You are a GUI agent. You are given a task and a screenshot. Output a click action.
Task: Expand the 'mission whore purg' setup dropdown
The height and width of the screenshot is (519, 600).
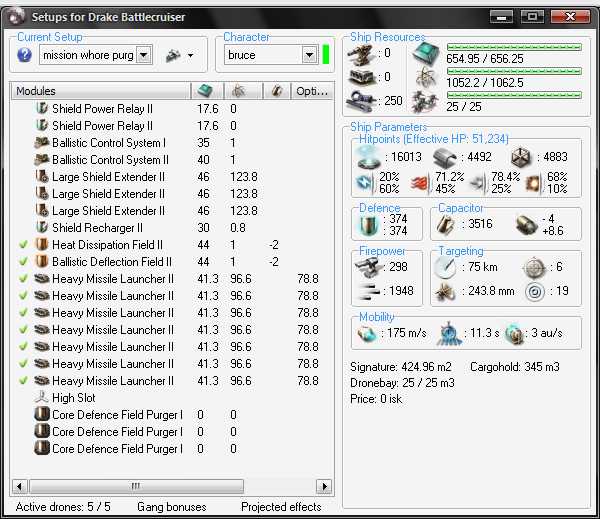(144, 55)
